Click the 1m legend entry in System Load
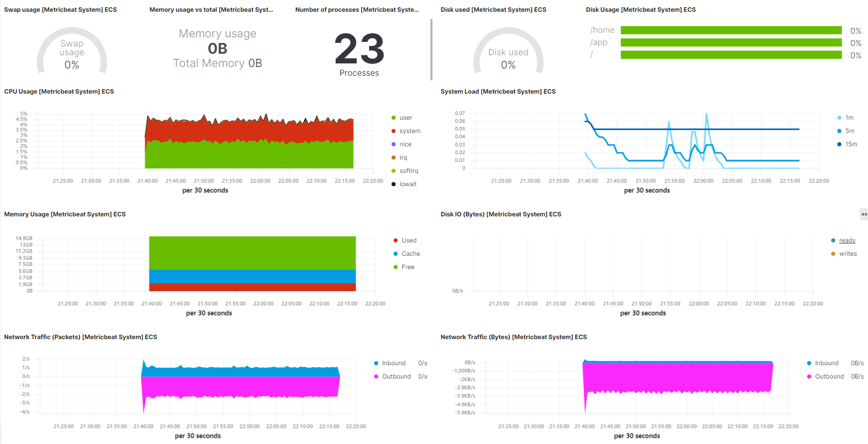The width and height of the screenshot is (868, 444). tap(845, 118)
